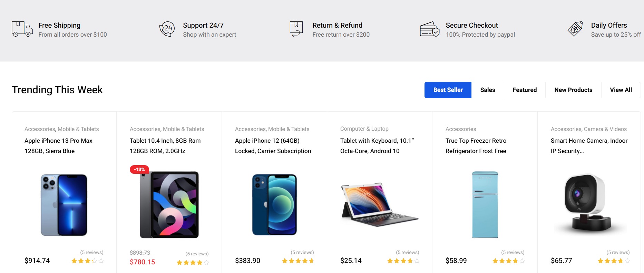Click the Return & Refund package icon
Viewport: 644px width, 273px height.
click(x=295, y=29)
